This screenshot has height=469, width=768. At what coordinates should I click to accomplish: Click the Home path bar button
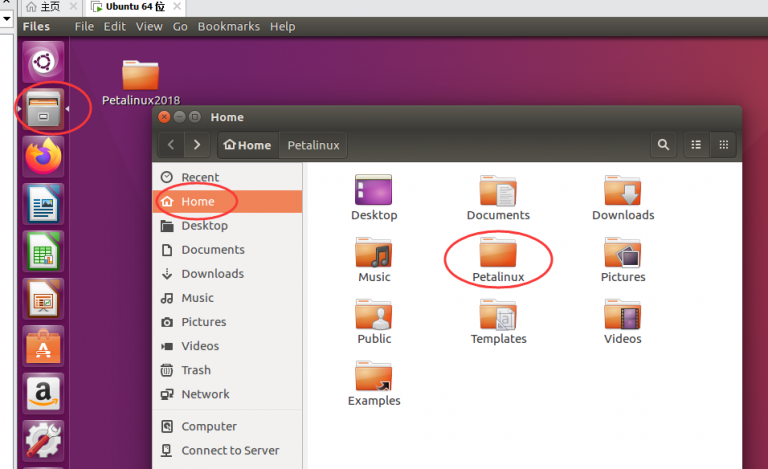(247, 145)
